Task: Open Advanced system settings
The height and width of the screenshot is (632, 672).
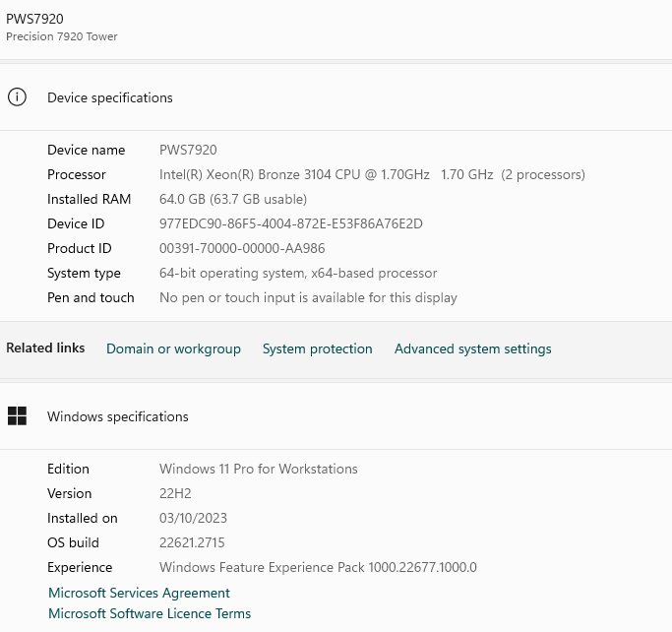Action: (472, 348)
